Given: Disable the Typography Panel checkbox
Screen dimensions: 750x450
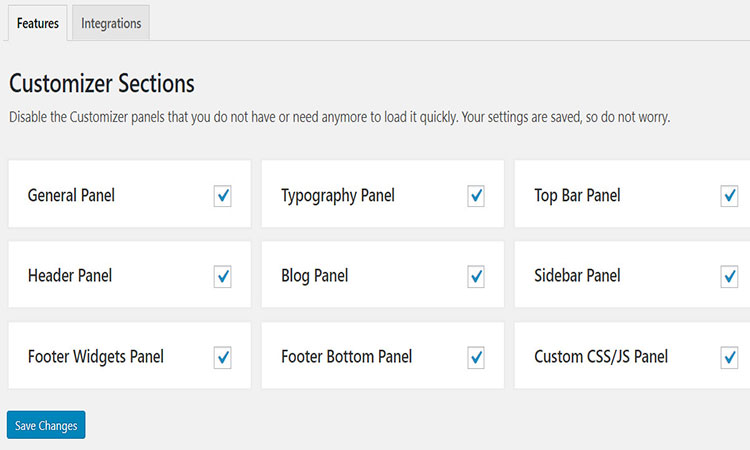Looking at the screenshot, I should (x=476, y=196).
